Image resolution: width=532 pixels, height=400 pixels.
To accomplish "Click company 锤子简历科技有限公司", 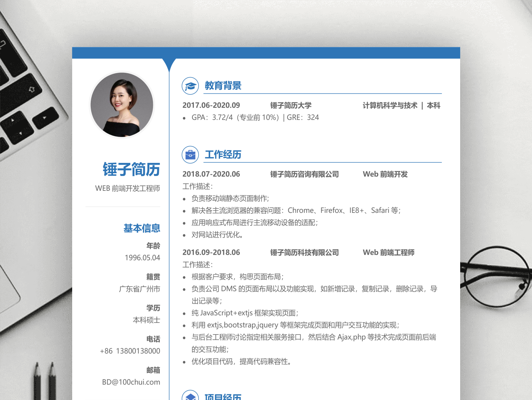I will coord(305,252).
